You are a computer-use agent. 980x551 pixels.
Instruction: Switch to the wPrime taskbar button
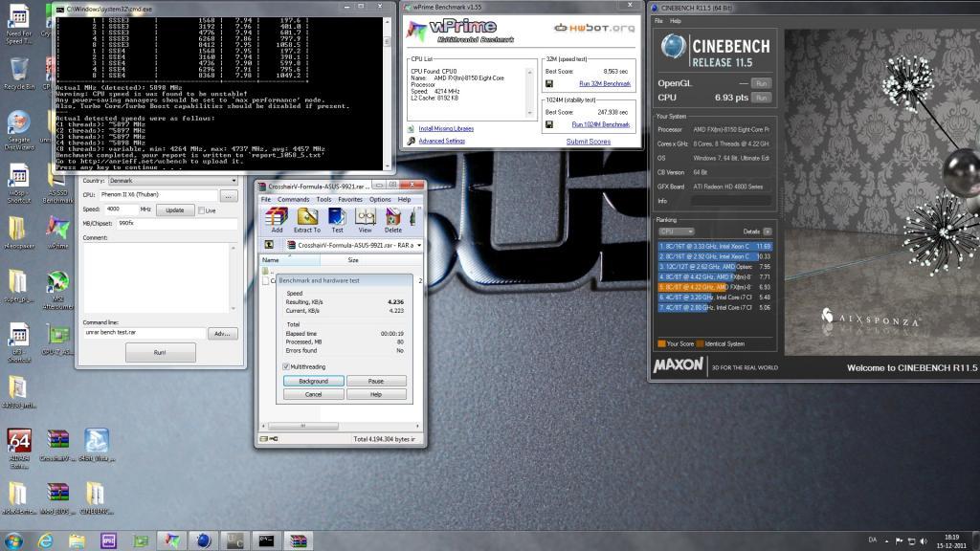(172, 540)
